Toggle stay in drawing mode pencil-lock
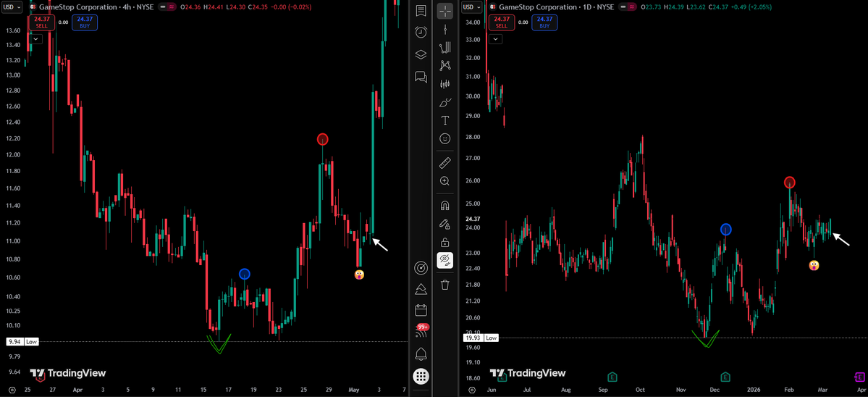The width and height of the screenshot is (868, 397). point(445,224)
